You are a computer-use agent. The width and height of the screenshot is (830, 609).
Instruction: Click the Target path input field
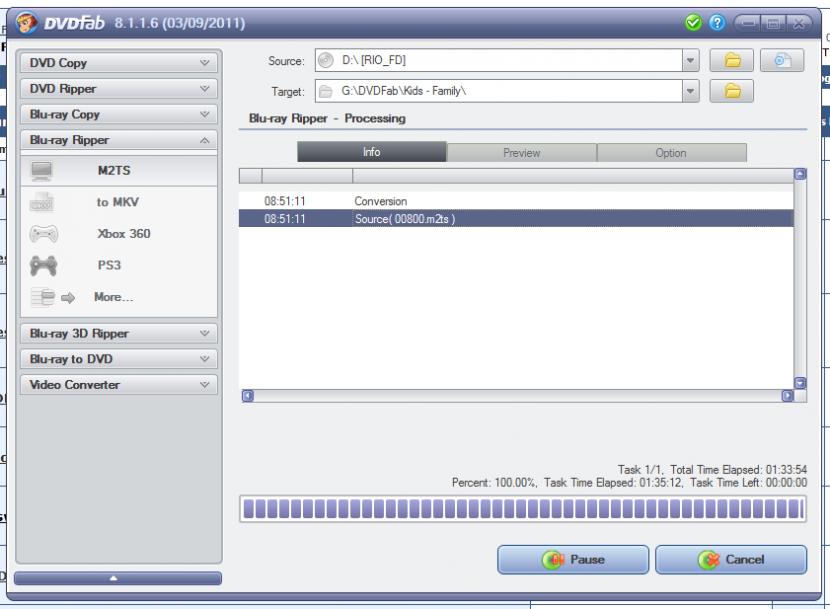pyautogui.click(x=499, y=91)
